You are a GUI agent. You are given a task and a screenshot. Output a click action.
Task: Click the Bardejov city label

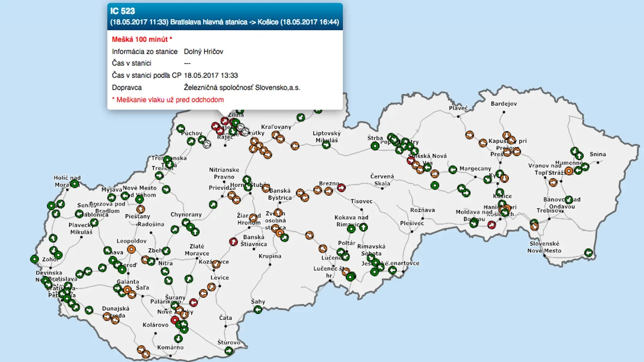(504, 104)
